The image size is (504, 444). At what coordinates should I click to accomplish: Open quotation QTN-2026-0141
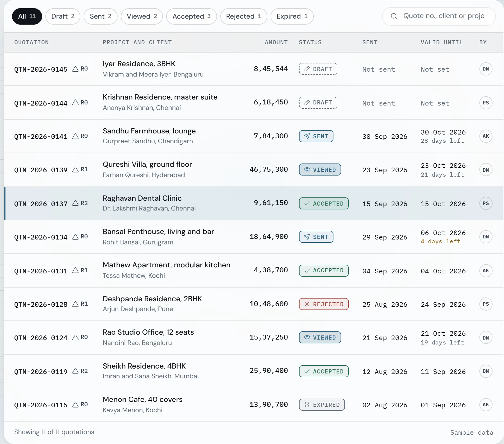click(x=41, y=136)
